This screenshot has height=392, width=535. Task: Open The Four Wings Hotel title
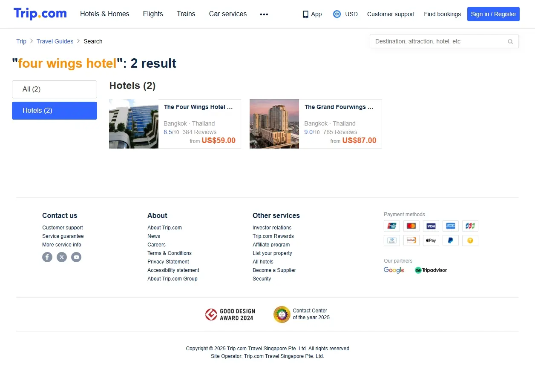point(198,107)
